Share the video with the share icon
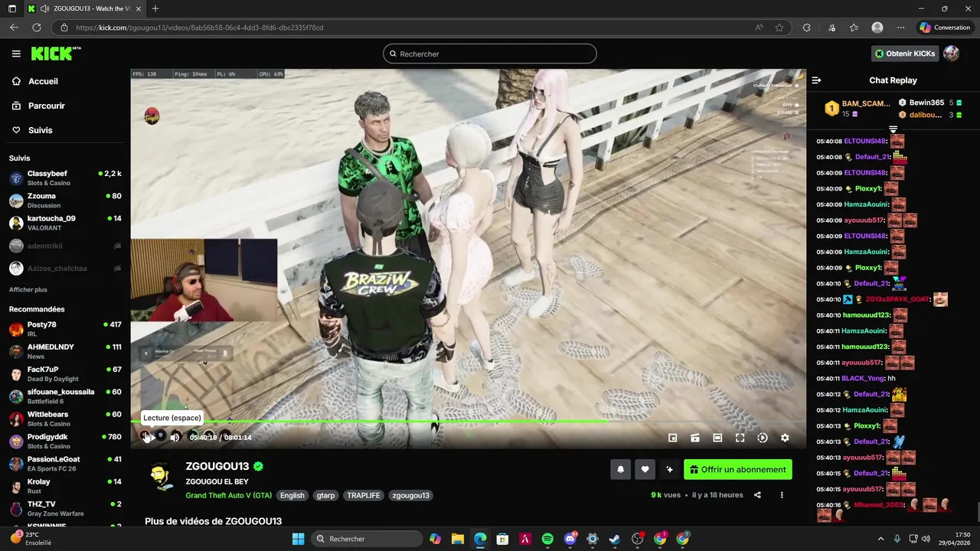980x551 pixels. point(757,495)
